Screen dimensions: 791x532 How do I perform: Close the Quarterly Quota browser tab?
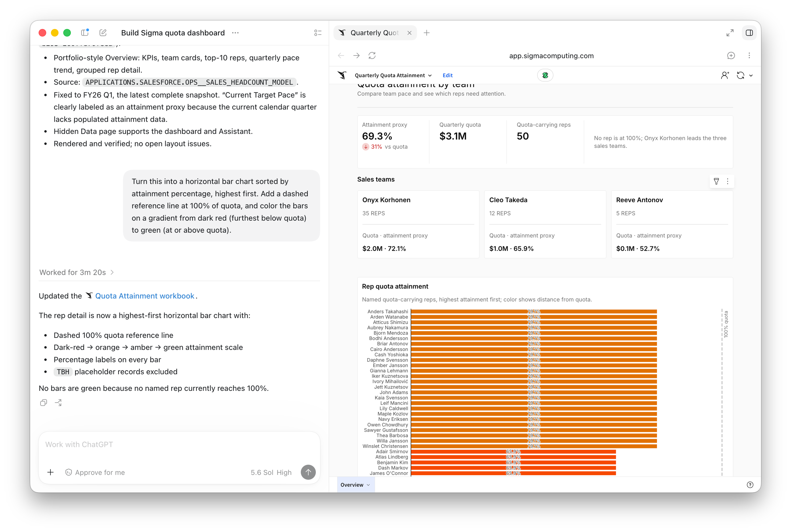[x=410, y=33]
